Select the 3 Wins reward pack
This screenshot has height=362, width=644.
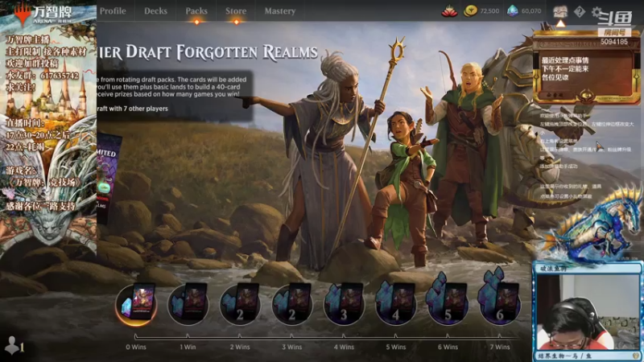292,304
